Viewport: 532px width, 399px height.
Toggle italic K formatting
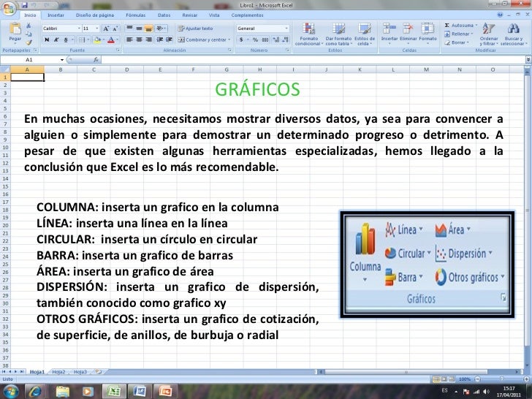tap(56, 39)
